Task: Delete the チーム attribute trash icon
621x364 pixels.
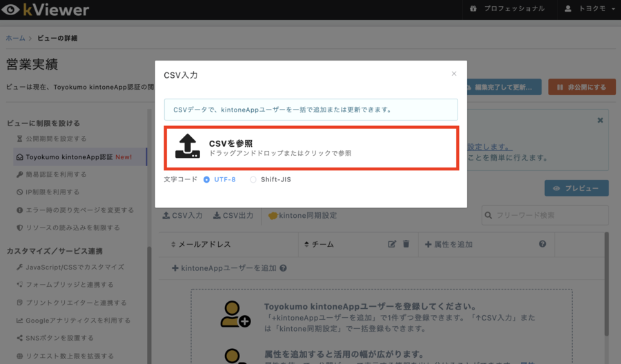Action: coord(406,244)
